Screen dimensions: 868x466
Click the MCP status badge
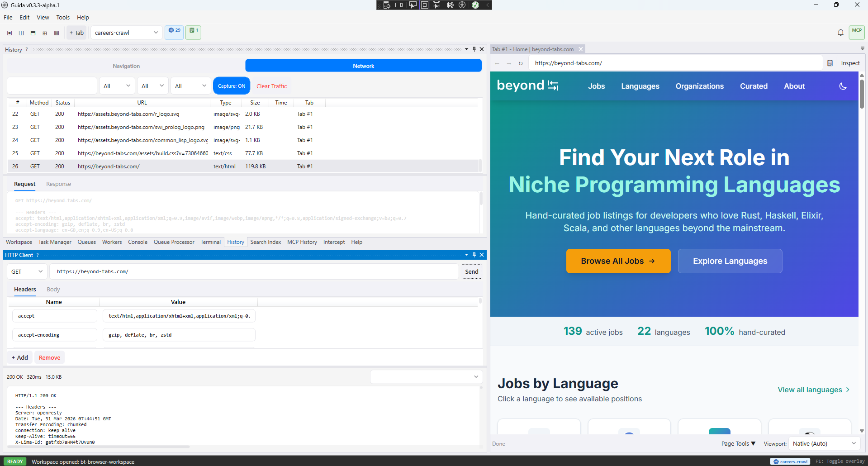(x=857, y=32)
